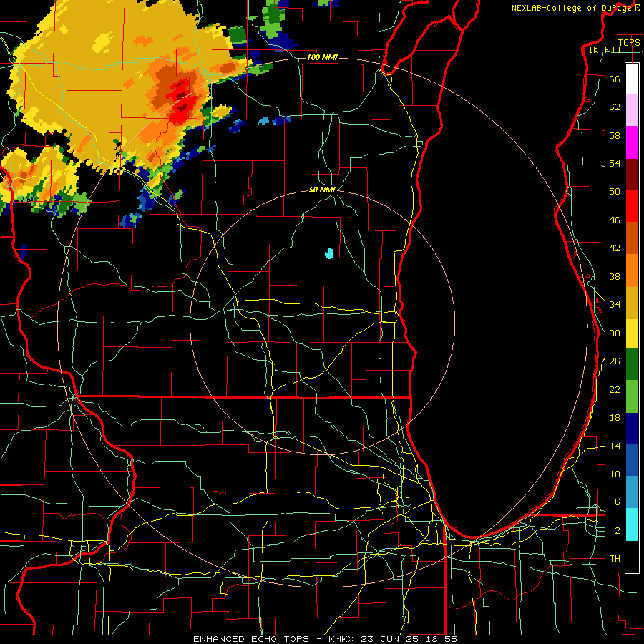Click the legend value "62"
The image size is (644, 644).
[615, 107]
